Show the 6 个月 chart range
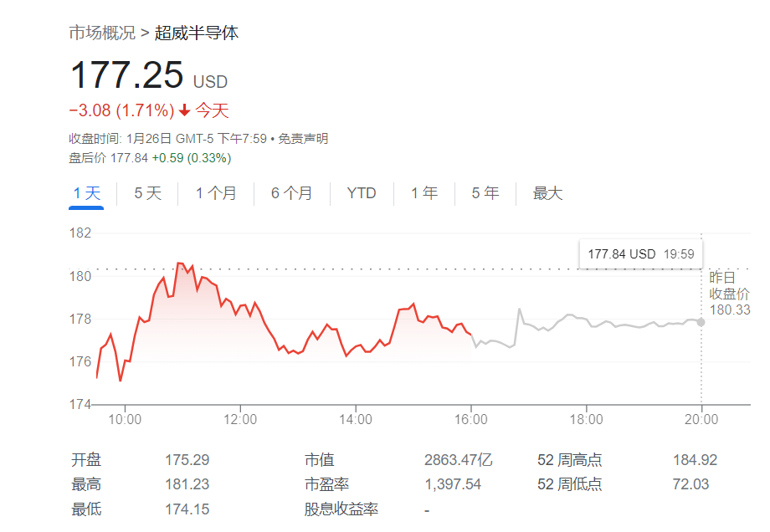 292,193
